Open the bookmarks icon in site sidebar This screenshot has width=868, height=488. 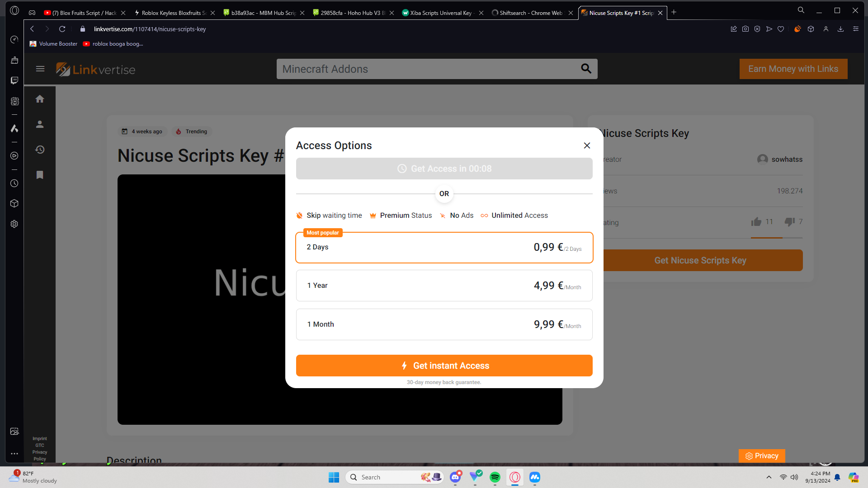40,175
